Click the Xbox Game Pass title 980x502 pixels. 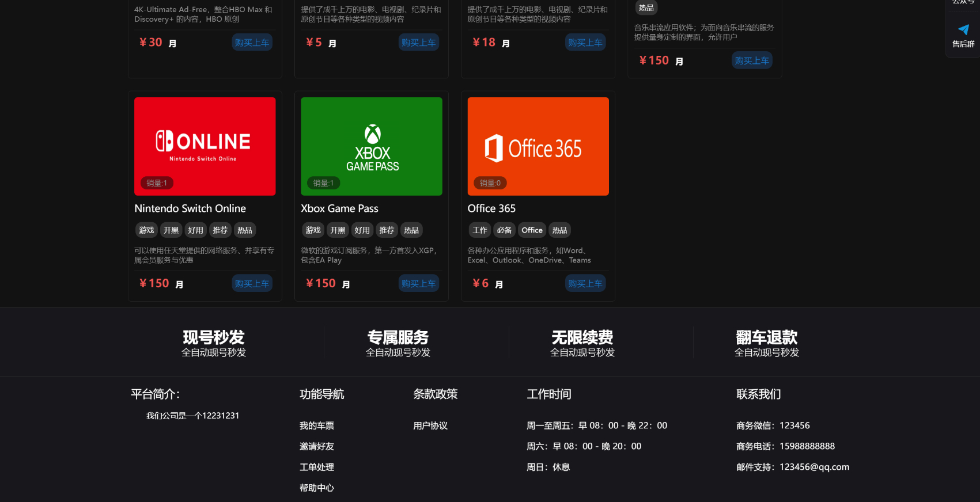[x=339, y=208]
